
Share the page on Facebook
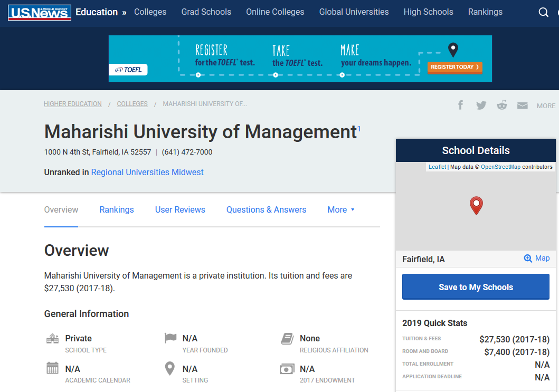click(x=461, y=105)
